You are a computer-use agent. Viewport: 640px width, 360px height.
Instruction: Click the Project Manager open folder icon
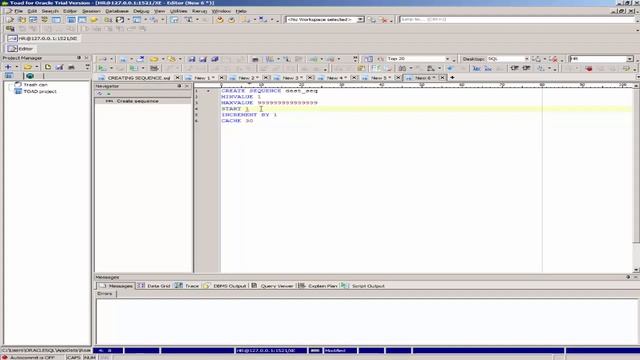27,67
